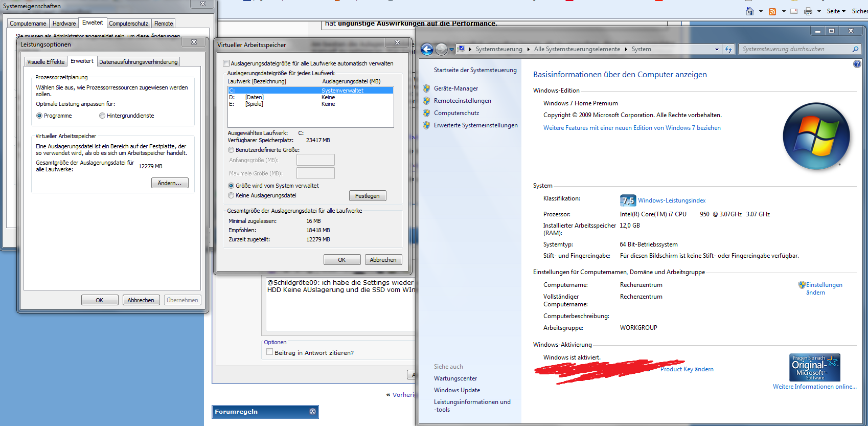
Task: Open the dropdown arrow next to printer icon
Action: tap(819, 11)
